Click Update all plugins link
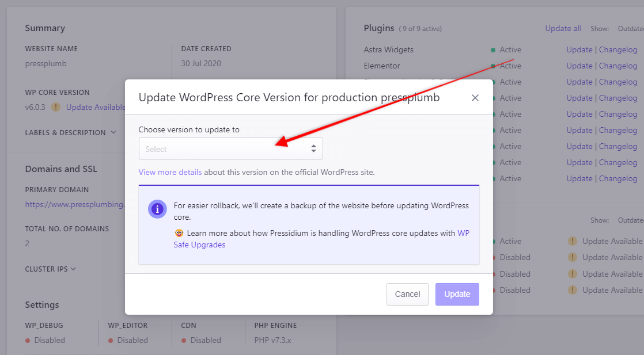644x355 pixels. [563, 28]
